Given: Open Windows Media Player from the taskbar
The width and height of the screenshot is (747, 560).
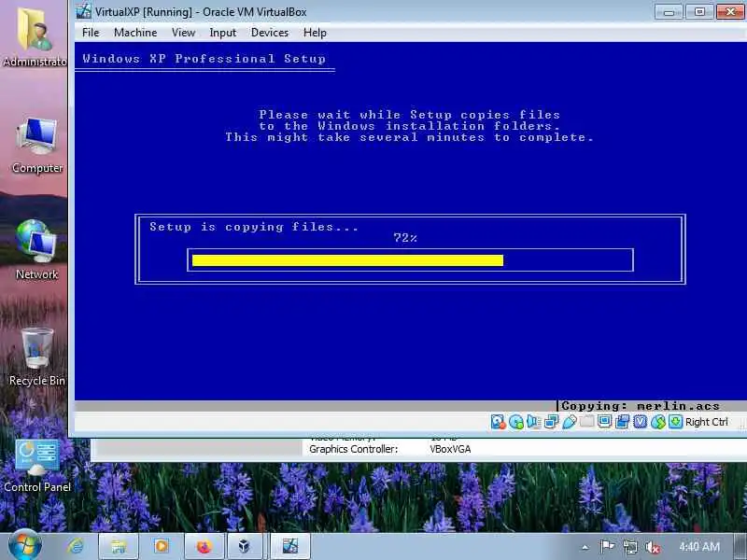Looking at the screenshot, I should (161, 546).
